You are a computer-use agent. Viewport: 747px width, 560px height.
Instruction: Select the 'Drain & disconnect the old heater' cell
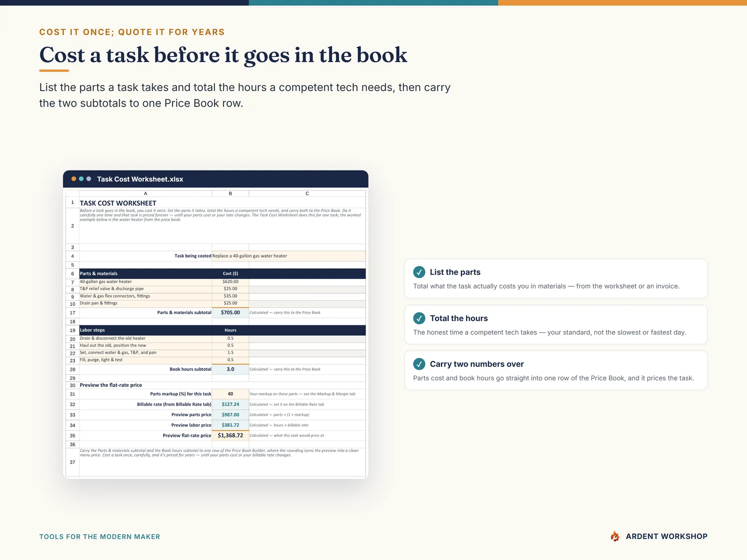146,338
